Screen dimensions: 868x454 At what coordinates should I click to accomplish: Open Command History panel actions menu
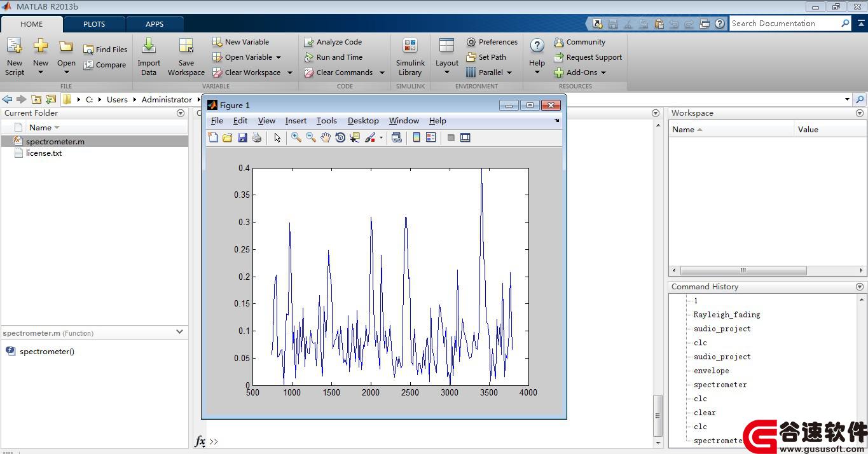pyautogui.click(x=860, y=287)
